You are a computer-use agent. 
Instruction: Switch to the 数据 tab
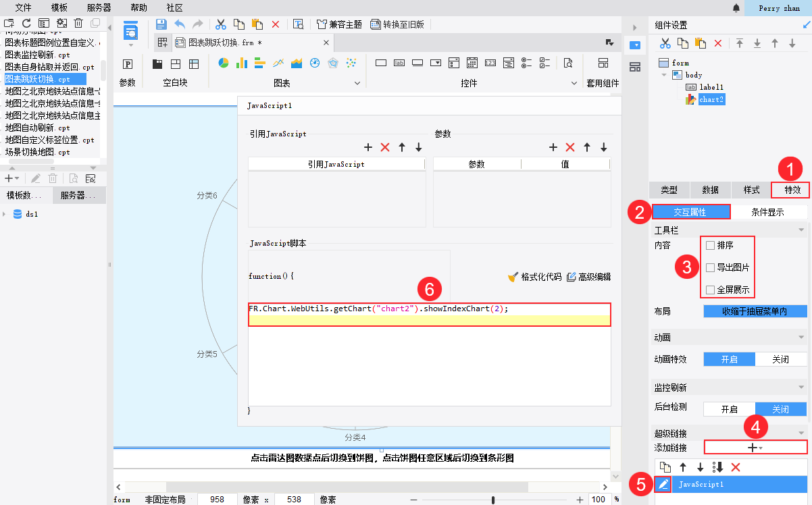(710, 190)
